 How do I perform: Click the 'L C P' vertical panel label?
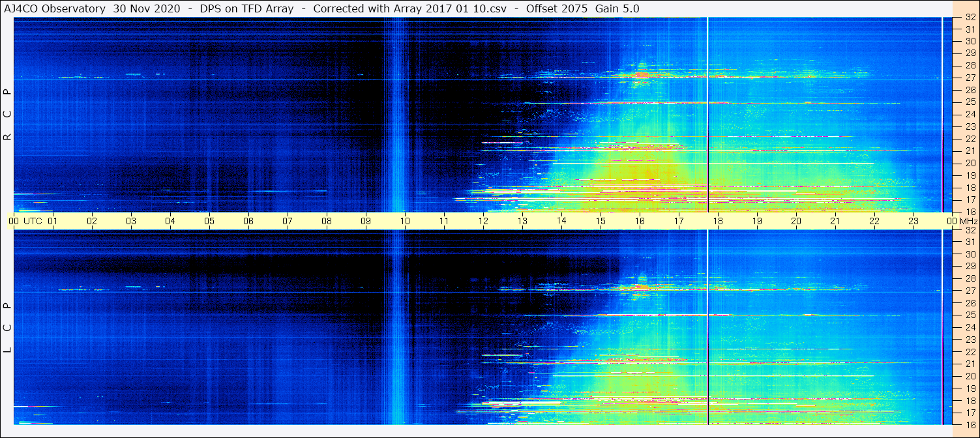point(7,327)
